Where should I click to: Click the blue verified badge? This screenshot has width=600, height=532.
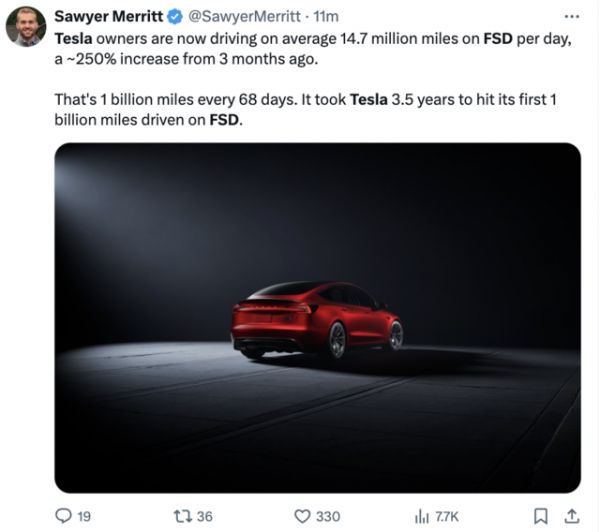[174, 17]
